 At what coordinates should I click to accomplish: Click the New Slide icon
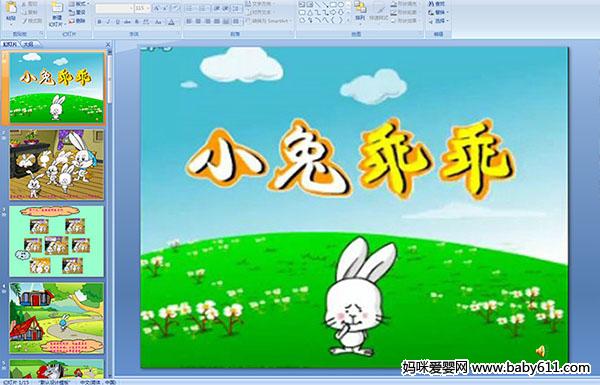[x=57, y=8]
